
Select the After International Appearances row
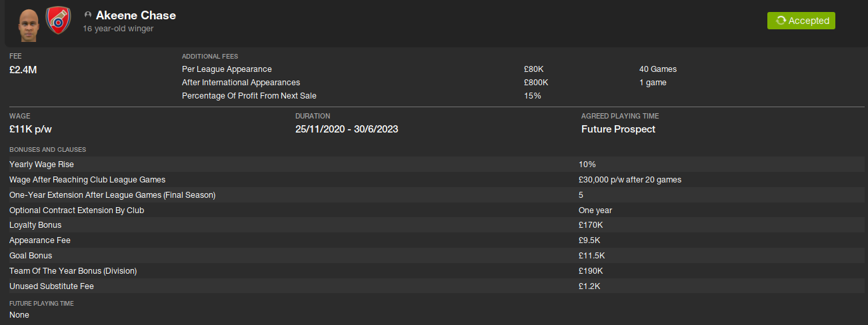pos(241,83)
